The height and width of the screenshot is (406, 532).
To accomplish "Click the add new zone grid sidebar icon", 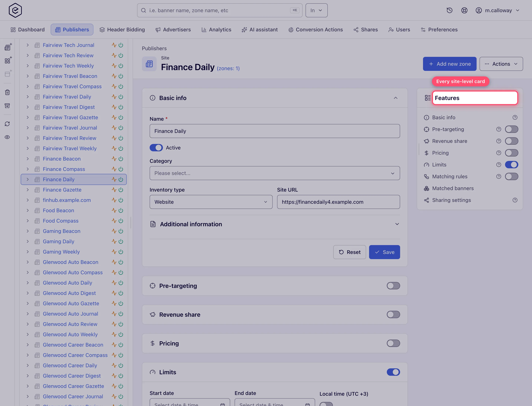I will pyautogui.click(x=8, y=60).
